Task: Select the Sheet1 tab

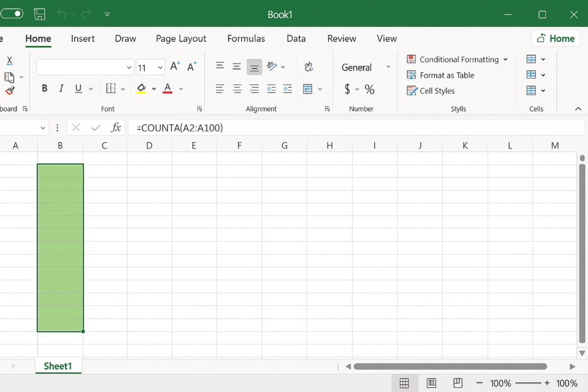Action: coord(58,366)
